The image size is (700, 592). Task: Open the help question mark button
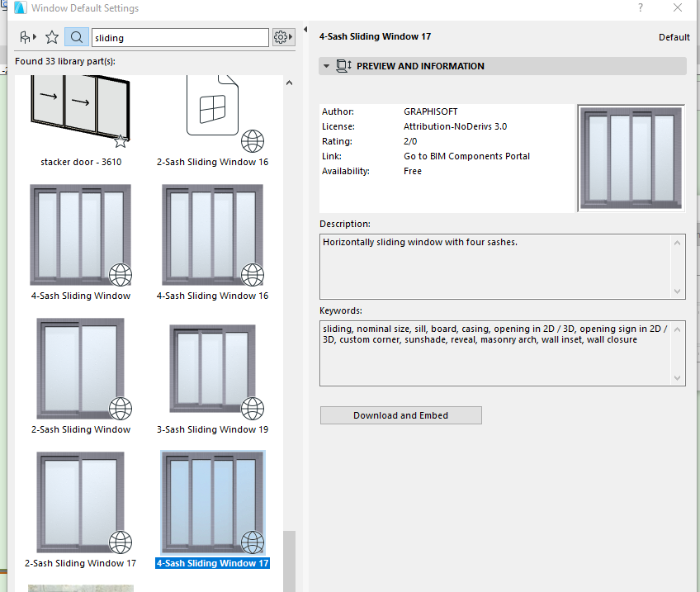coord(641,7)
